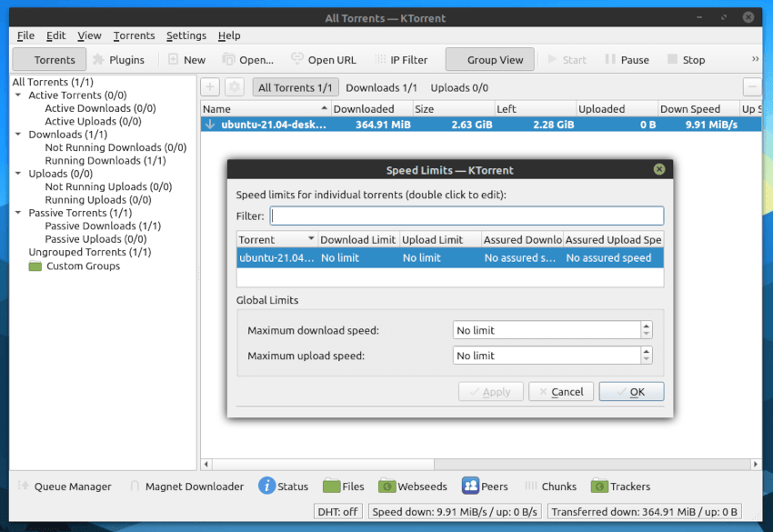The height and width of the screenshot is (532, 773).
Task: Open the Torrent column sort dropdown
Action: [311, 240]
